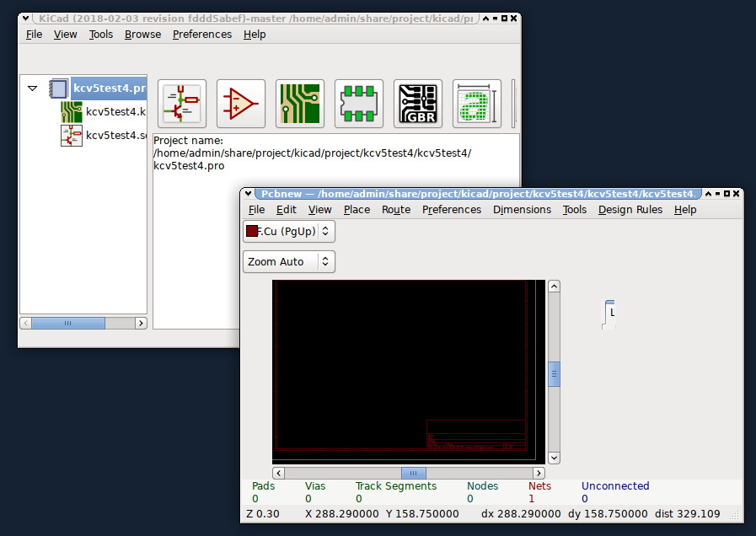
Task: Select the kcv5test4 schematic file in tree
Action: tap(115, 135)
